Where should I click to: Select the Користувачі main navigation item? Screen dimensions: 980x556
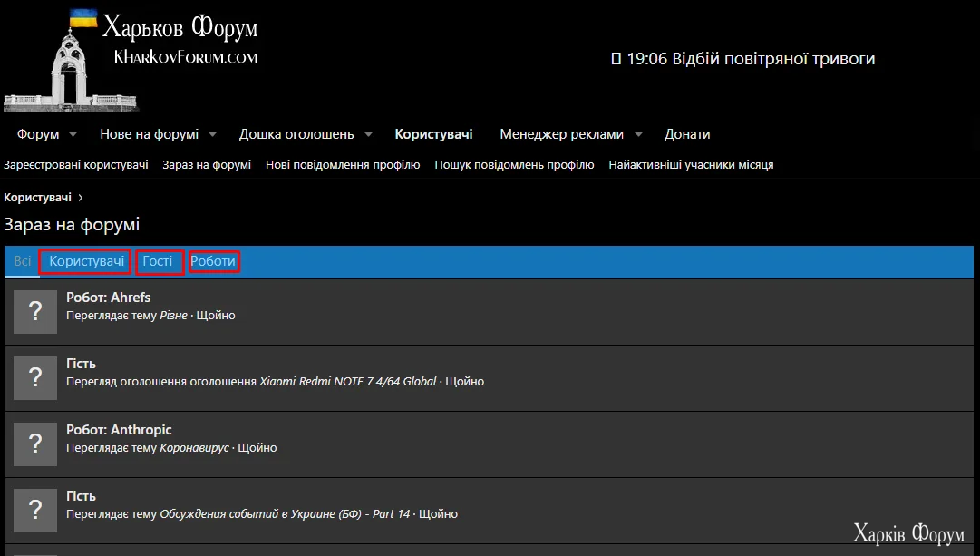click(433, 134)
